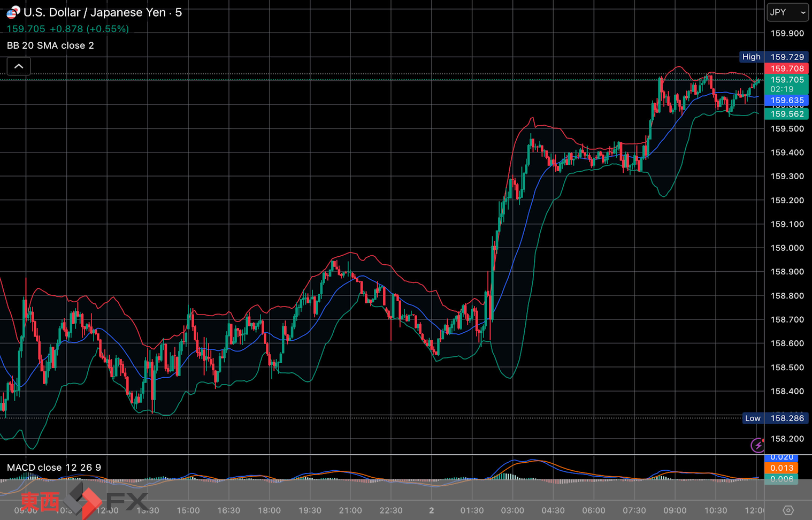Screen dimensions: 812x520
Task: Open chart settings via the hexagon gear icon
Action: (x=788, y=510)
